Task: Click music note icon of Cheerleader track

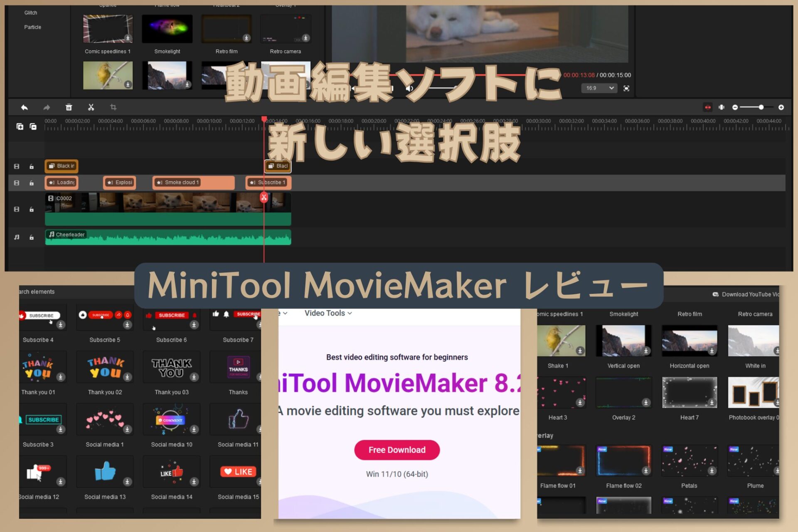Action: tap(17, 237)
